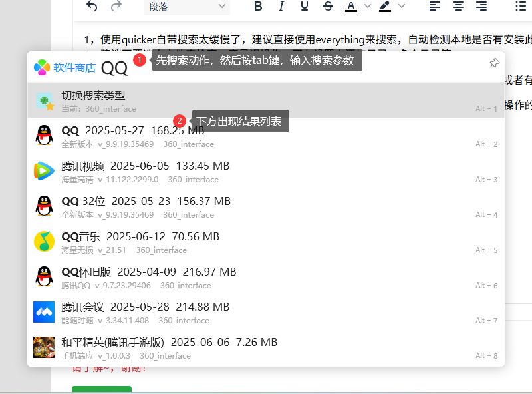This screenshot has height=394, width=532.
Task: Select the QQ怀旧版 2025-04-09 result
Action: (266, 277)
